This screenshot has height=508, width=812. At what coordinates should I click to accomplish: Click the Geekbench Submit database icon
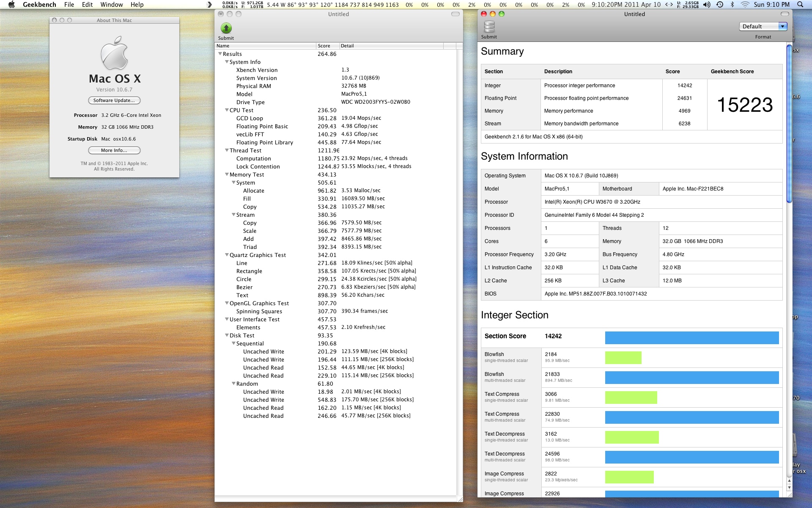pos(489,27)
